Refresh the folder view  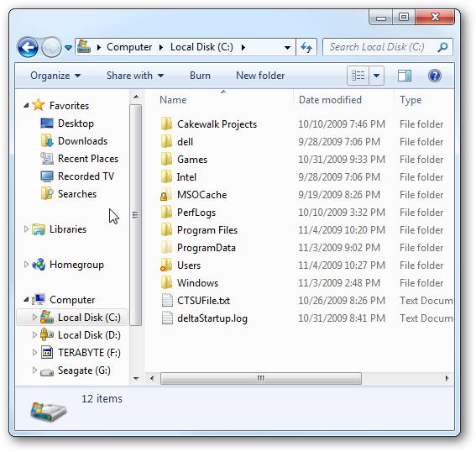pyautogui.click(x=306, y=47)
